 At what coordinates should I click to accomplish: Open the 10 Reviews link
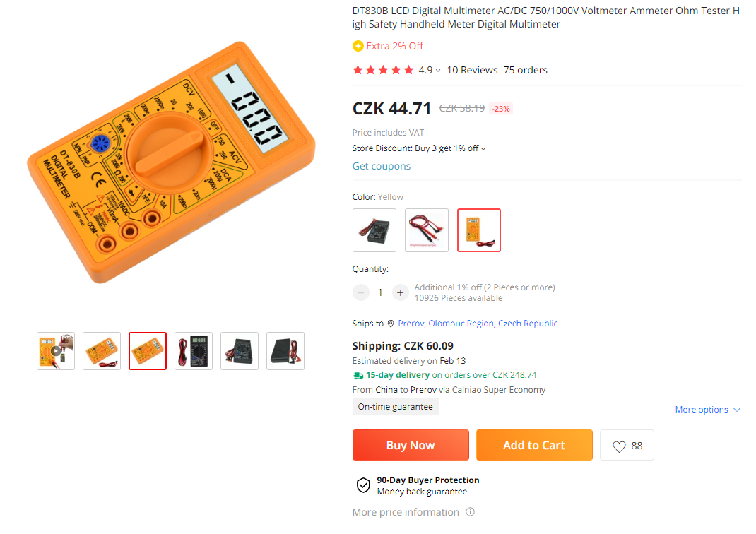[x=472, y=70]
